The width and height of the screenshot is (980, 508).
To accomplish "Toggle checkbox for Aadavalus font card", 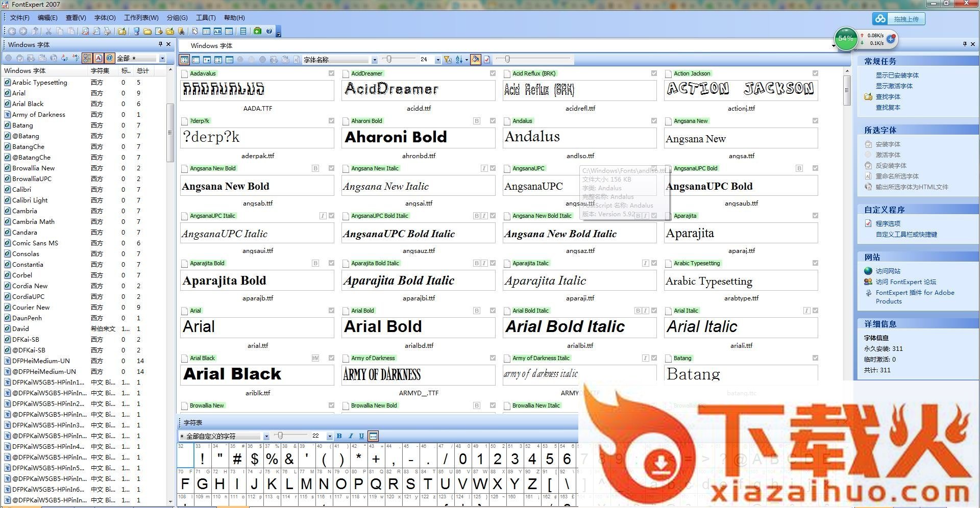I will pos(331,73).
